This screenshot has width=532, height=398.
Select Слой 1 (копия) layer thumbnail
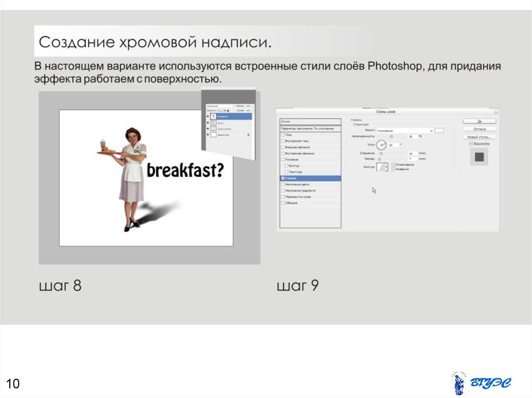click(214, 129)
